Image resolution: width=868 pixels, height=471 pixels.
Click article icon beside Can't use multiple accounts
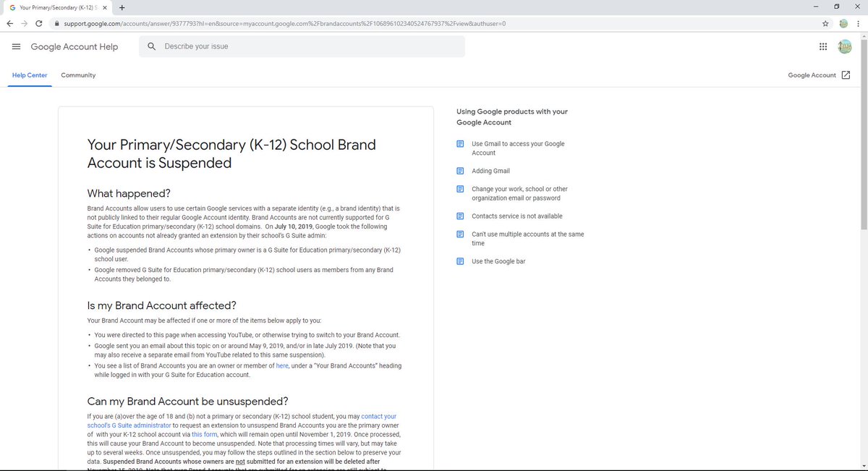coord(460,234)
